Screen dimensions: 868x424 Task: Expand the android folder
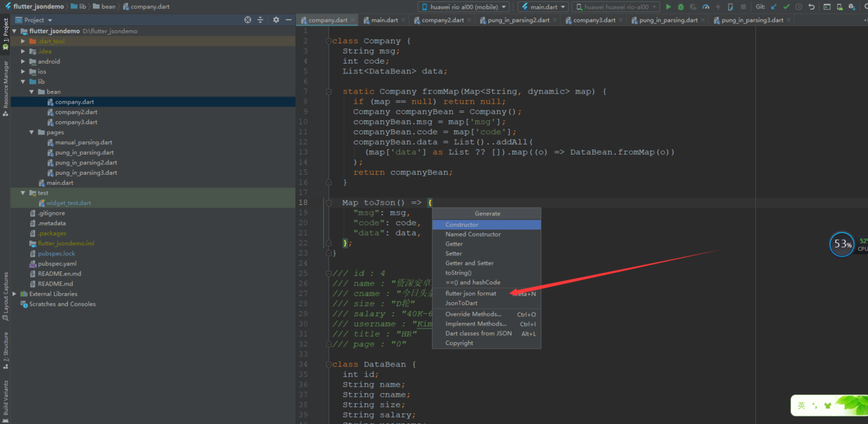pos(23,62)
